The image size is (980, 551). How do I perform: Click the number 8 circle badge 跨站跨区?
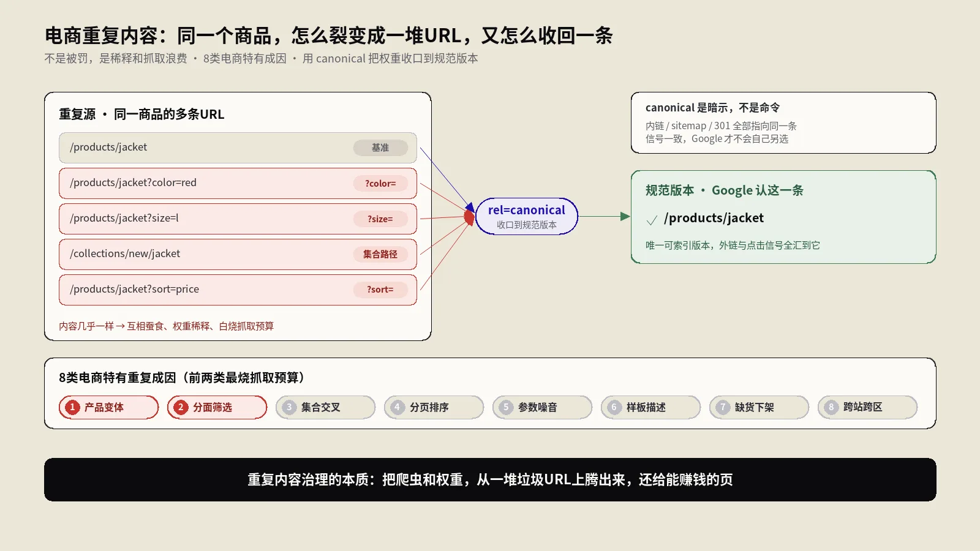tap(831, 407)
